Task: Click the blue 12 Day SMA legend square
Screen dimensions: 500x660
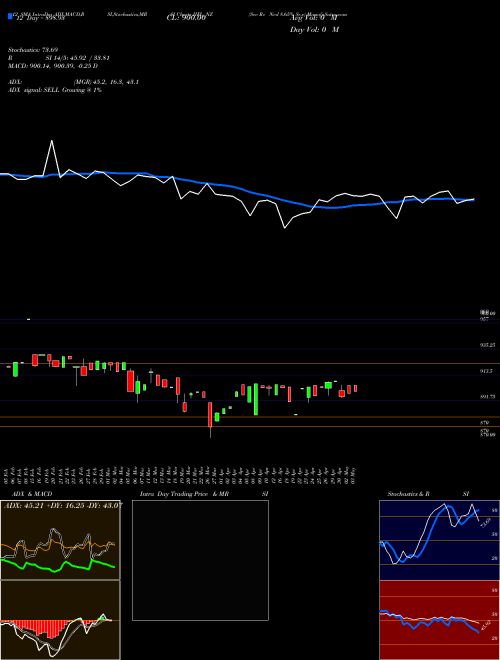Action: [x=11, y=16]
